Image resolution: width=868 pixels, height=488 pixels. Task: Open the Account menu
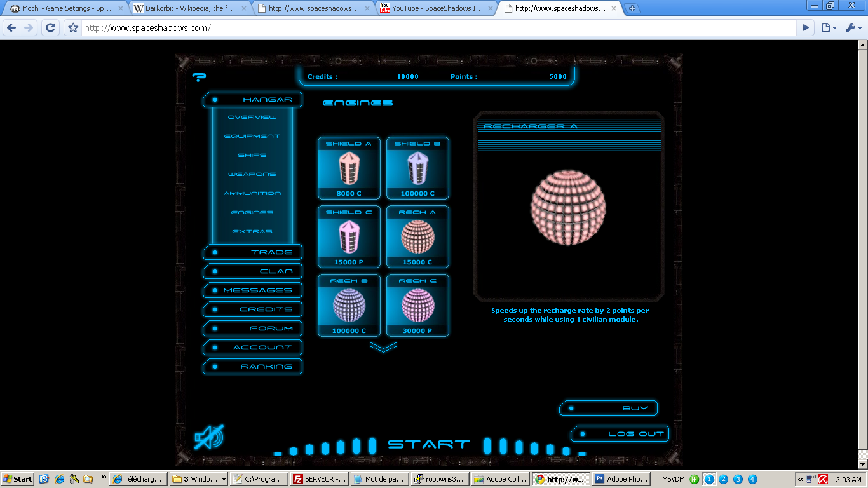point(252,348)
